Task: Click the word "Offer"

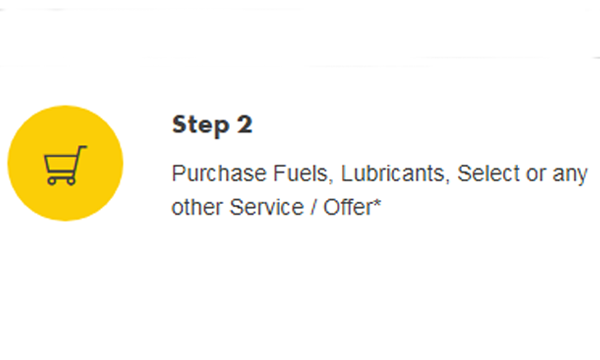Action: [347, 207]
